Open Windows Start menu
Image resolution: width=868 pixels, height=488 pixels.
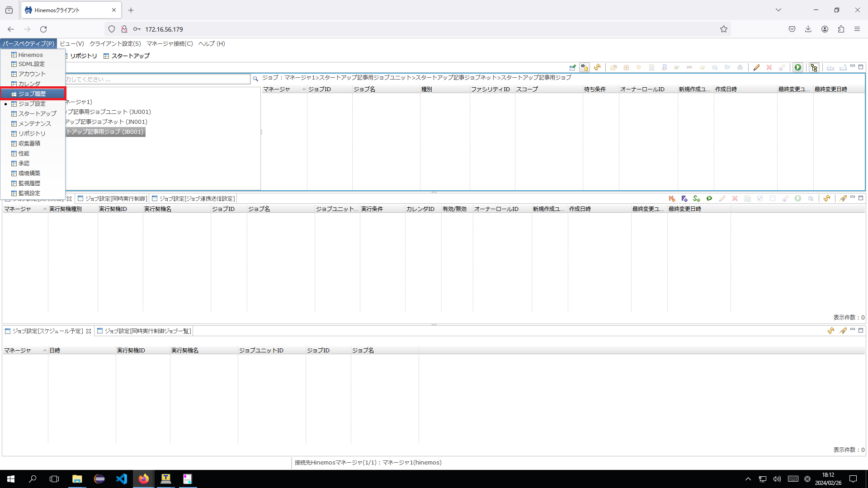[x=11, y=479]
